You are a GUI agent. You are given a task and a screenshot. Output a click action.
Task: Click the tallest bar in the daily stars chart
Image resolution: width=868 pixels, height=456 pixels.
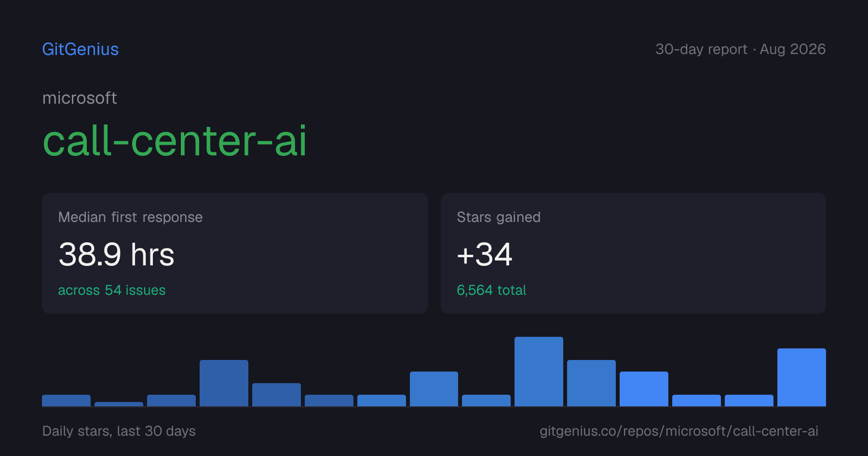click(x=539, y=372)
